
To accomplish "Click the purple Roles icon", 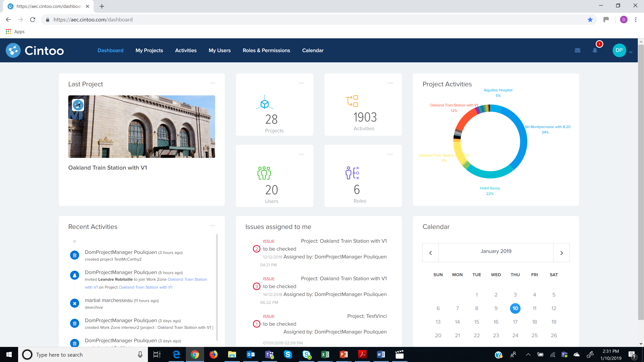I will [352, 173].
